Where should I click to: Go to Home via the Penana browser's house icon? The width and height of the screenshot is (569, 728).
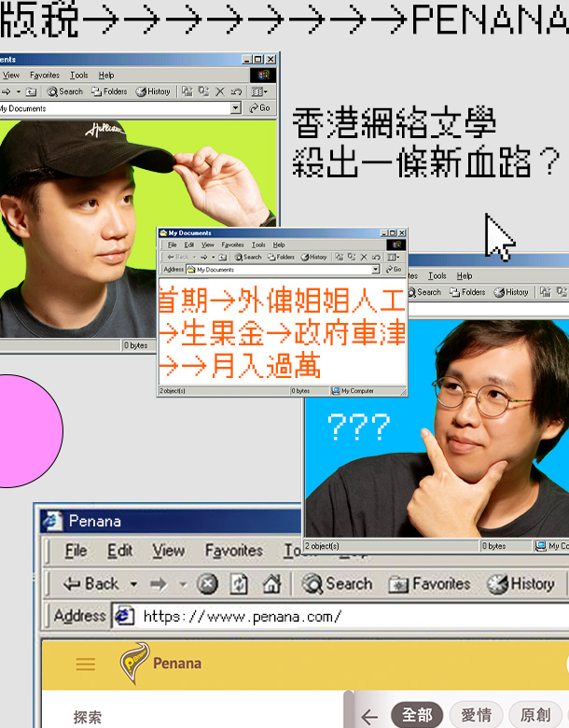pyautogui.click(x=271, y=584)
